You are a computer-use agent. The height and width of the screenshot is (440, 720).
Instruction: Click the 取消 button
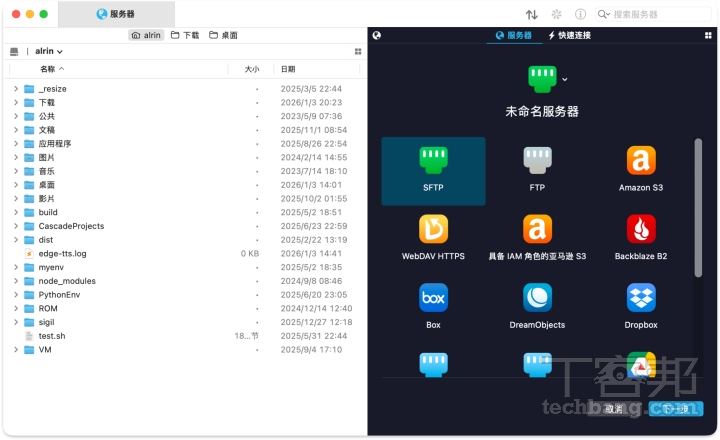pyautogui.click(x=615, y=408)
